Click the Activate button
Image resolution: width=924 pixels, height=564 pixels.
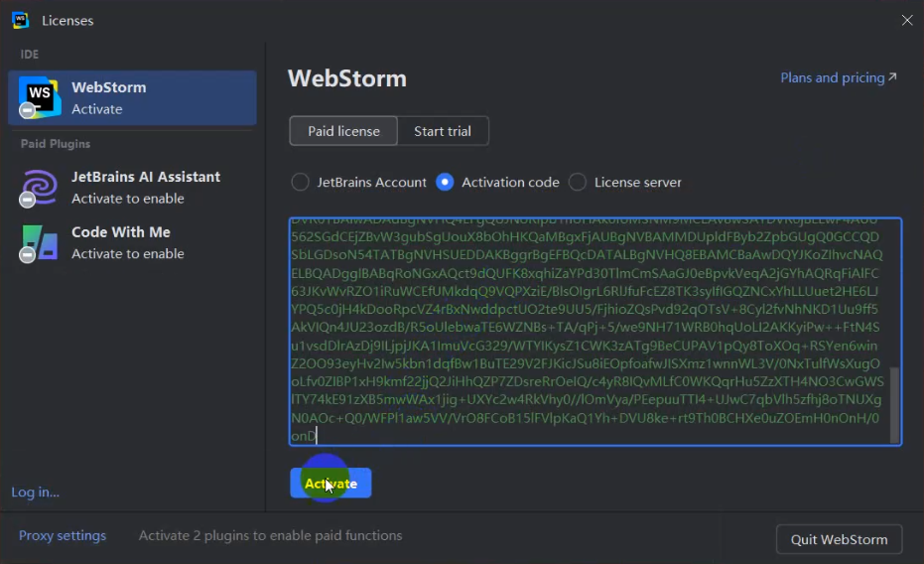pos(330,484)
